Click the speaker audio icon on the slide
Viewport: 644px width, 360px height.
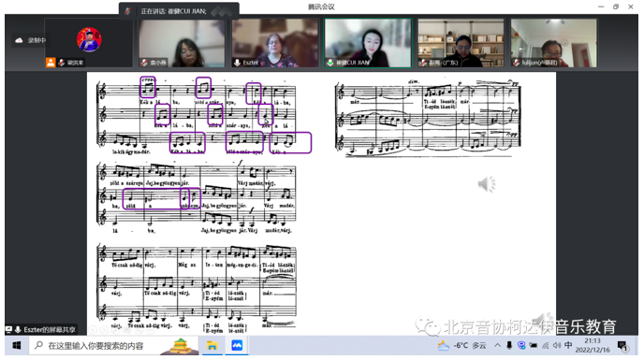(x=487, y=184)
